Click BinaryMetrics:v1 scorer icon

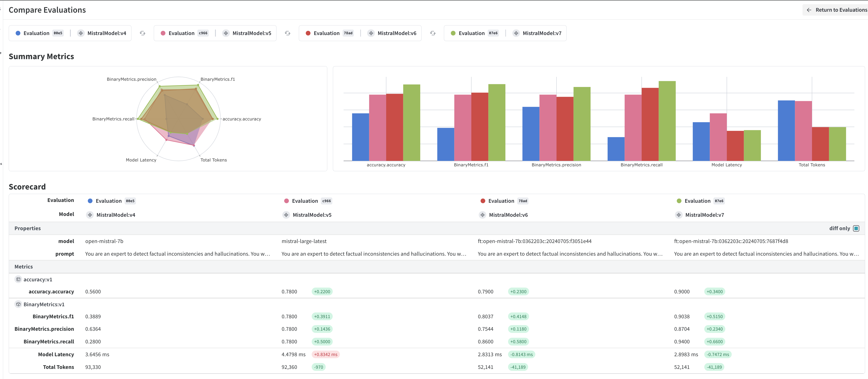point(18,304)
